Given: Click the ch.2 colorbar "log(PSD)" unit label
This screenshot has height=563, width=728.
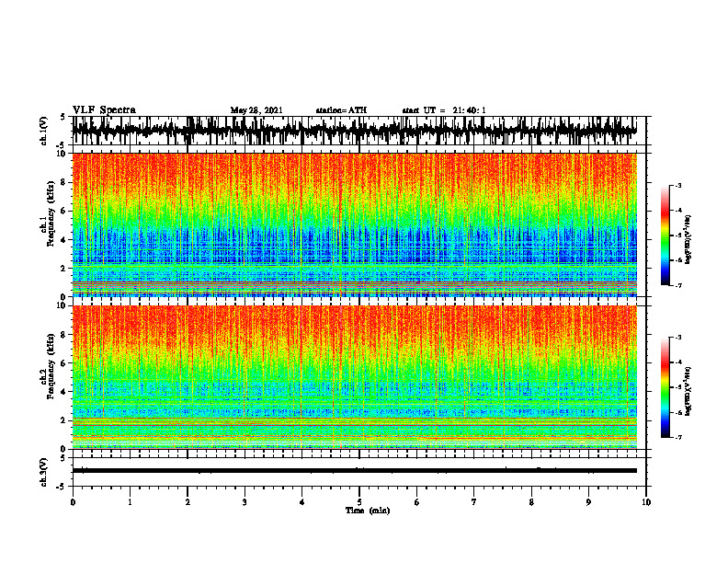Looking at the screenshot, I should click(x=688, y=392).
